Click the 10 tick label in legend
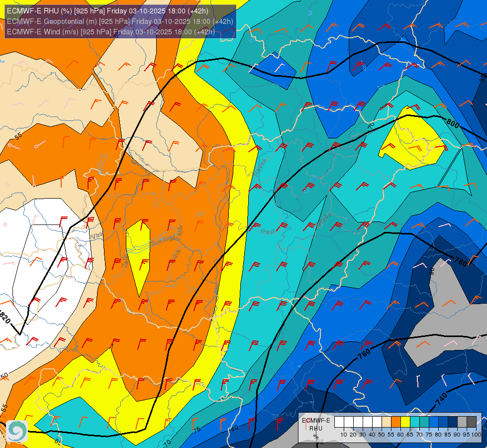 344,435
